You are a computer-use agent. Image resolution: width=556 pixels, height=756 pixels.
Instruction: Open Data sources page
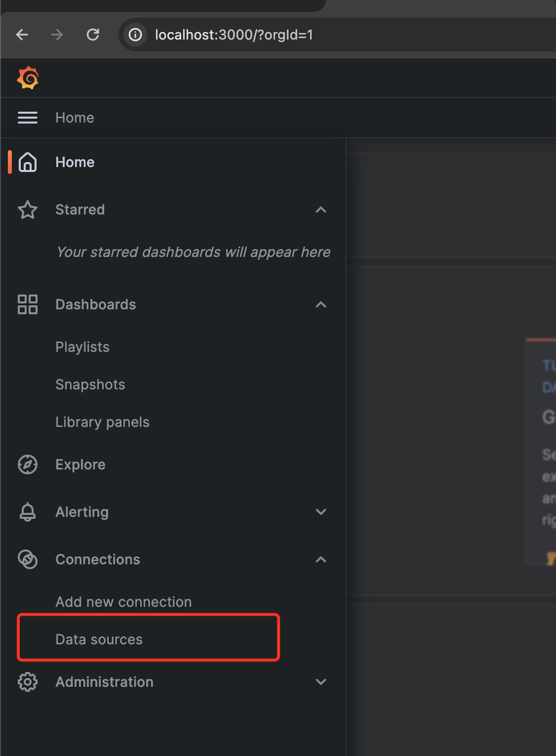99,639
